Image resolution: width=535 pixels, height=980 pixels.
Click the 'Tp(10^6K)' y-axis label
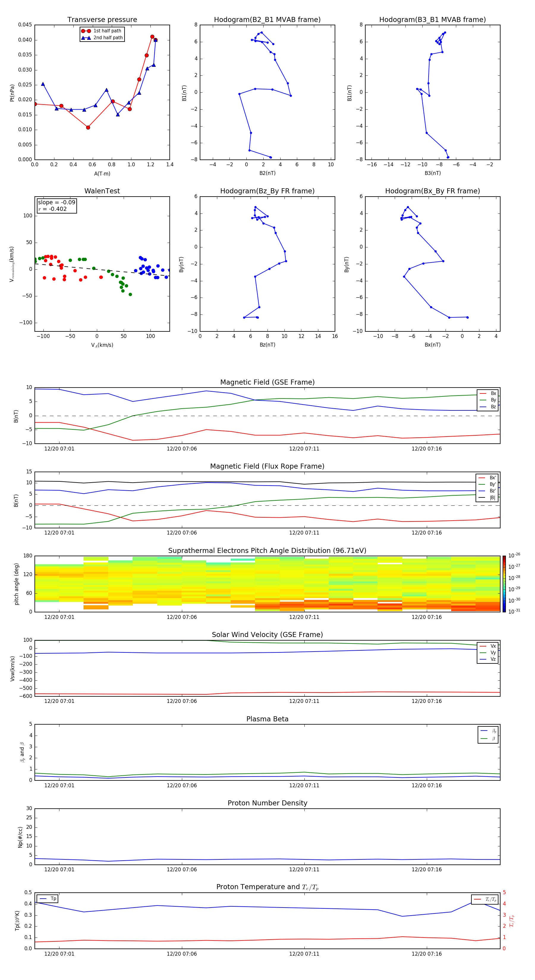point(17,921)
